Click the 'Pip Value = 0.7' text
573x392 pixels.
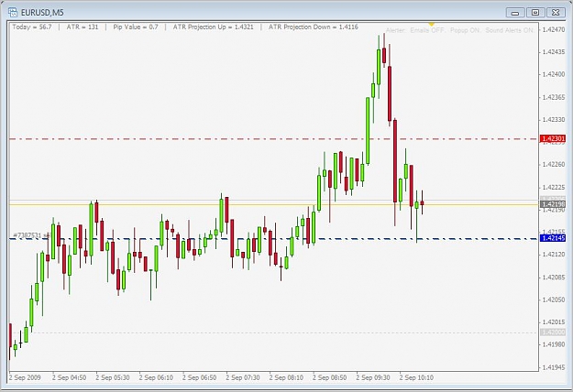[136, 27]
